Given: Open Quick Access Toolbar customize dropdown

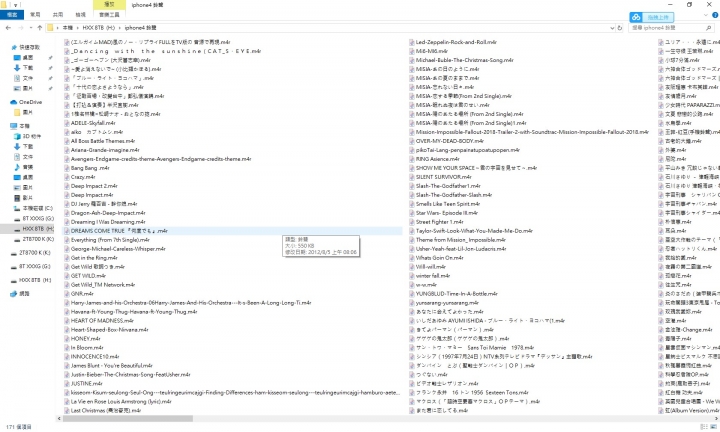Looking at the screenshot, I should click(x=15, y=5).
